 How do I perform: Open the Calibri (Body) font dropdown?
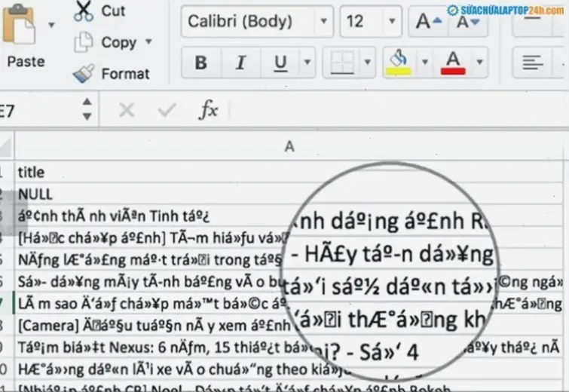tap(324, 21)
